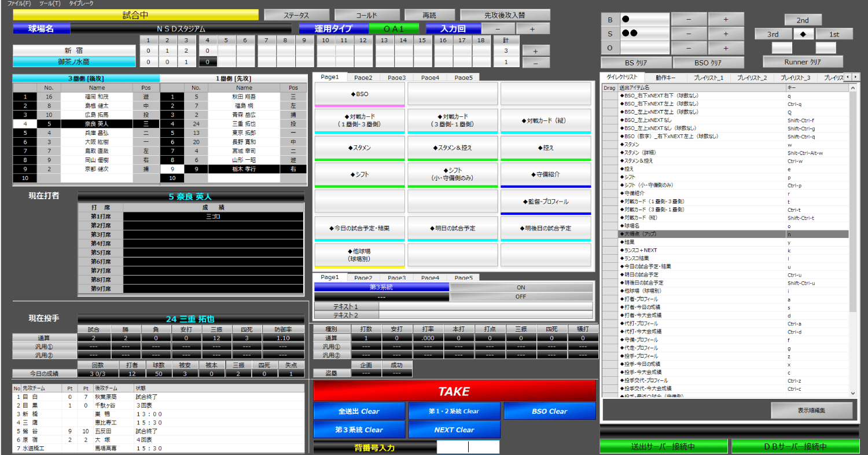The width and height of the screenshot is (868, 455).
Task: Click the 背番号入力 number input field
Action: [468, 447]
